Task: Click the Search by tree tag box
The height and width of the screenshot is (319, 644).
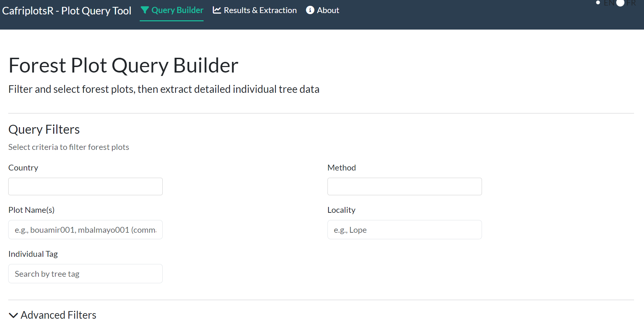Action: coord(85,274)
